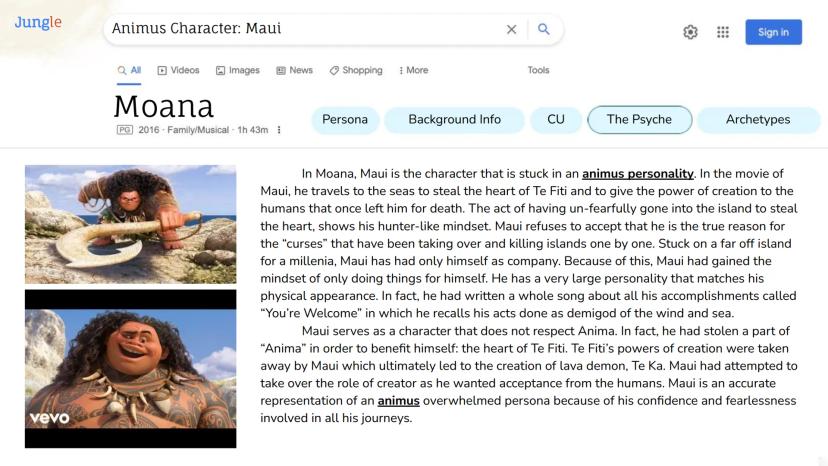Open the Videos search tab
The image size is (828, 466).
click(x=178, y=71)
